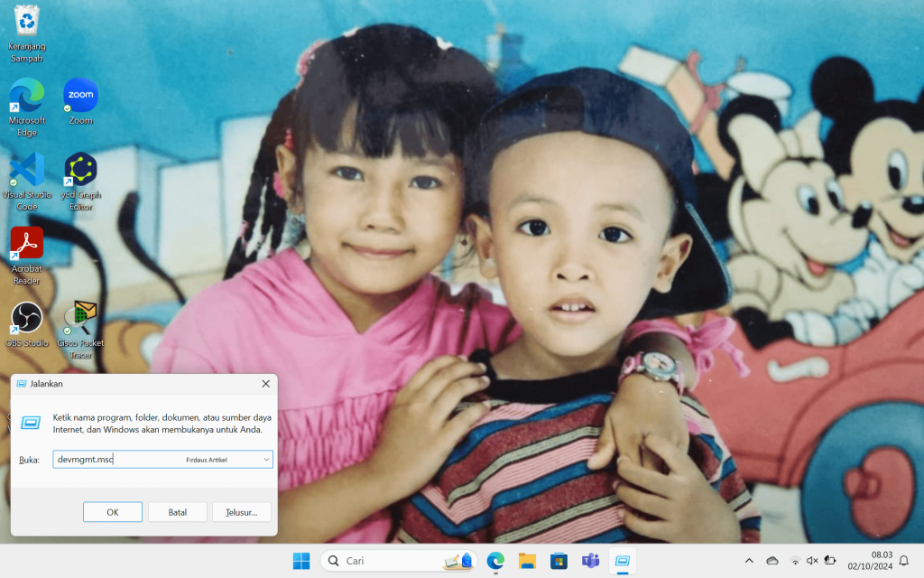Open Microsoft Teams from the taskbar
Image resolution: width=924 pixels, height=578 pixels.
(590, 561)
